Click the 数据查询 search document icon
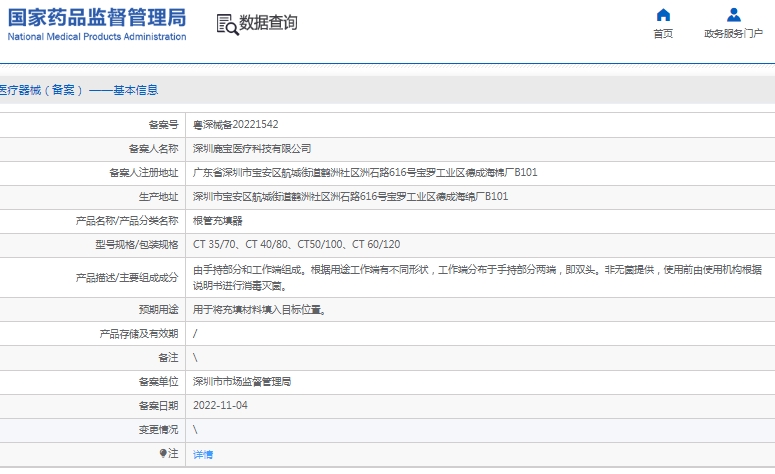The image size is (775, 474). click(x=227, y=24)
